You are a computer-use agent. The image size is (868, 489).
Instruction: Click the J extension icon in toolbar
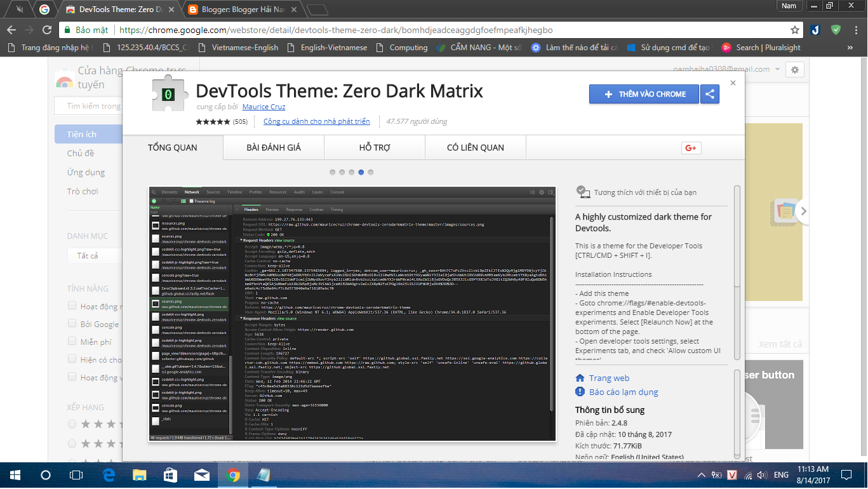tap(815, 30)
